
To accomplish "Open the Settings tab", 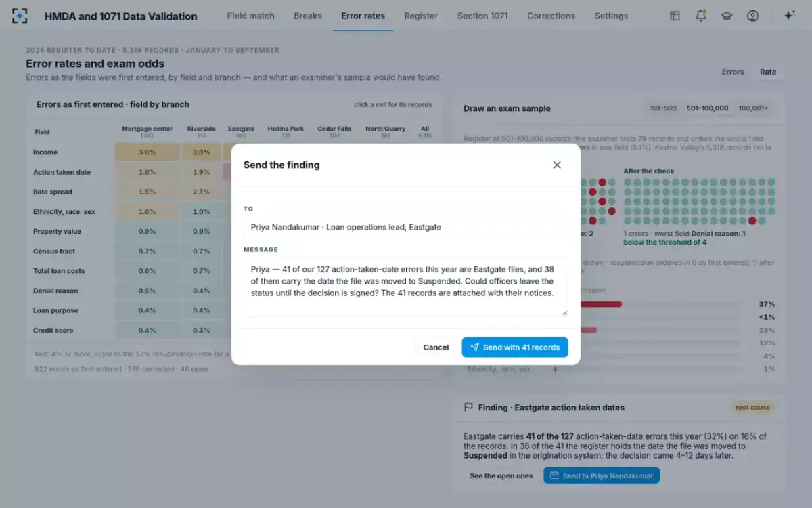I will click(611, 16).
